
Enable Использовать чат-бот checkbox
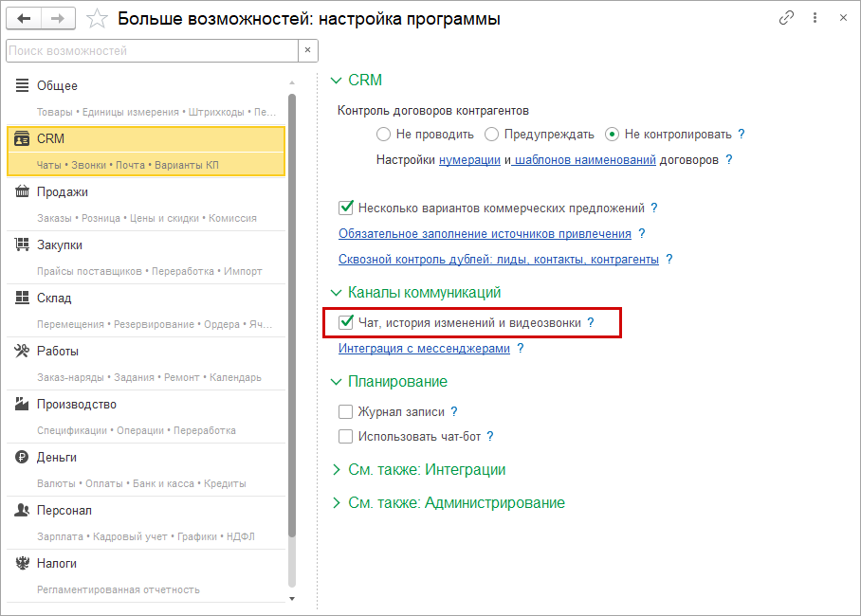tap(346, 437)
